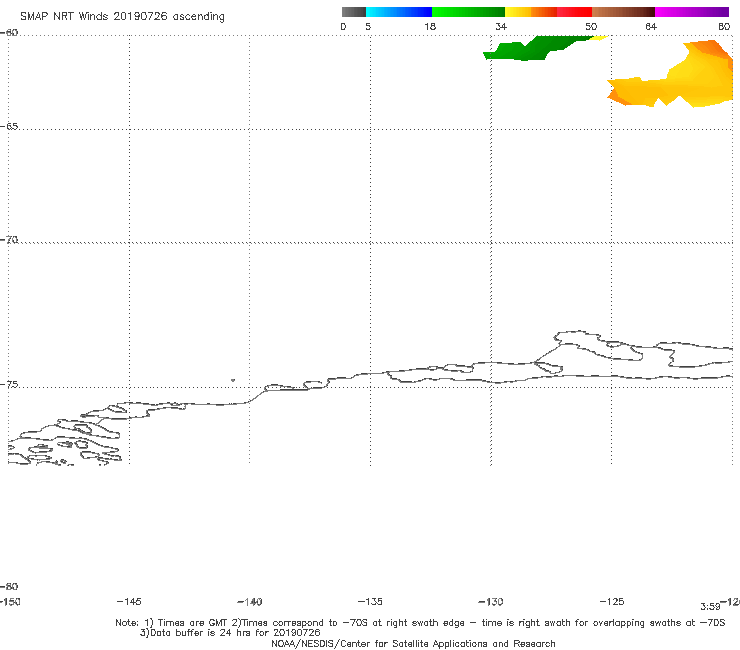Click the color scale label 50
This screenshot has height=650, width=740.
click(x=591, y=26)
